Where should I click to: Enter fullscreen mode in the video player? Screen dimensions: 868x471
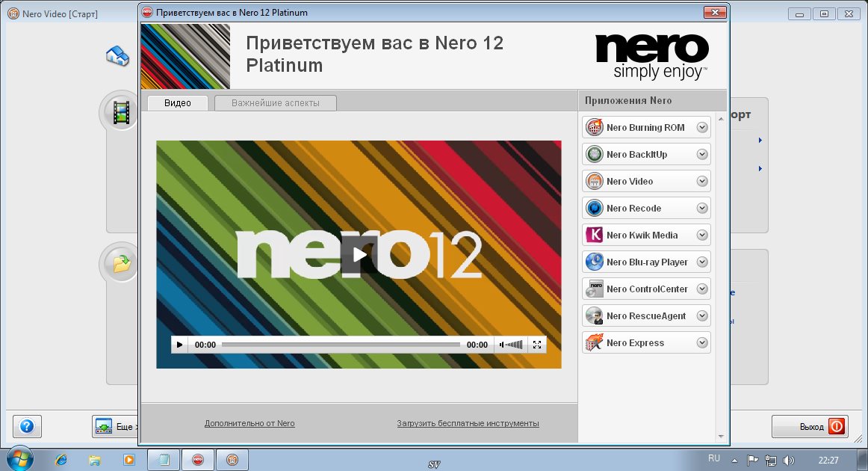(x=537, y=345)
